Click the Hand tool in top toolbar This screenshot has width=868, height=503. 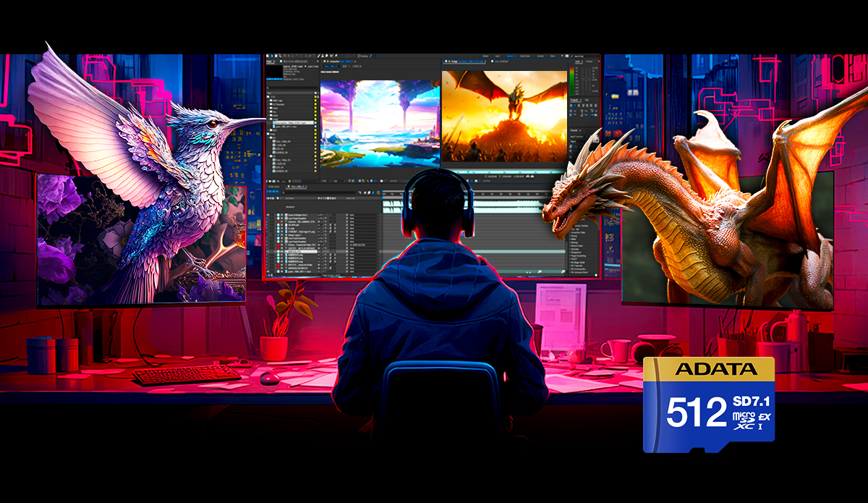click(274, 56)
